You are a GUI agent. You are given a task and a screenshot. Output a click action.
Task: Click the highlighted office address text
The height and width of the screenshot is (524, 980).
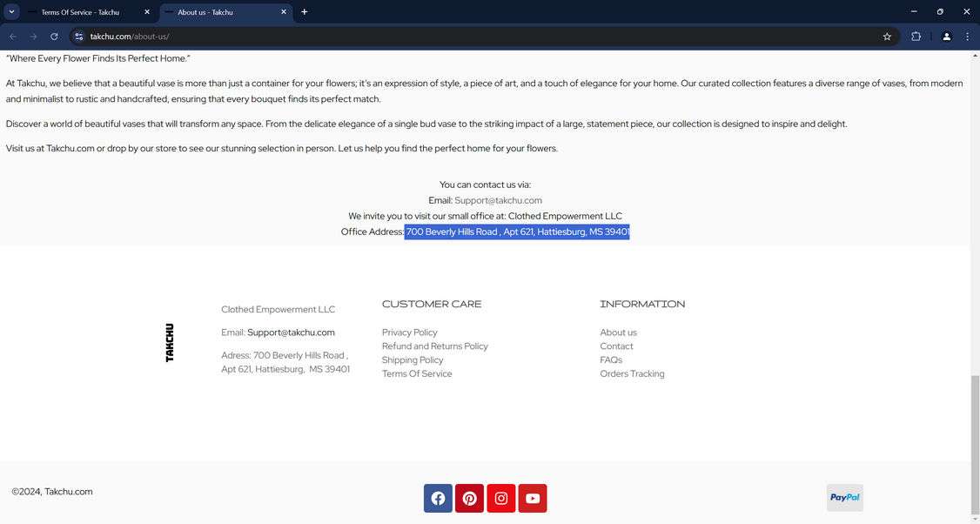click(x=517, y=232)
